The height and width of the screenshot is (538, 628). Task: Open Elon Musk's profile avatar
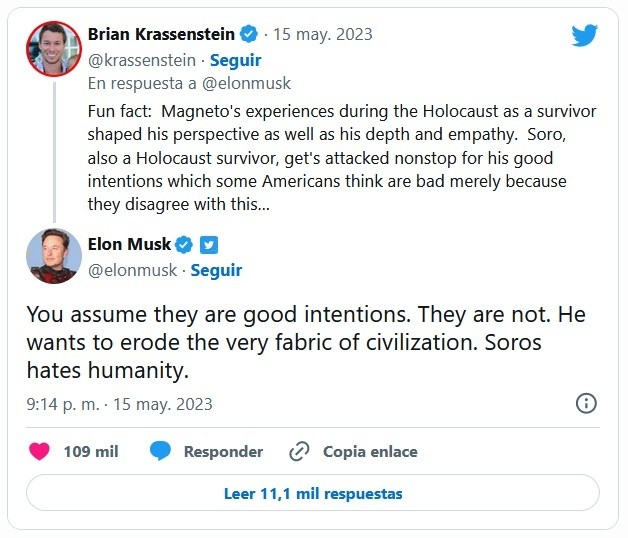[x=52, y=256]
